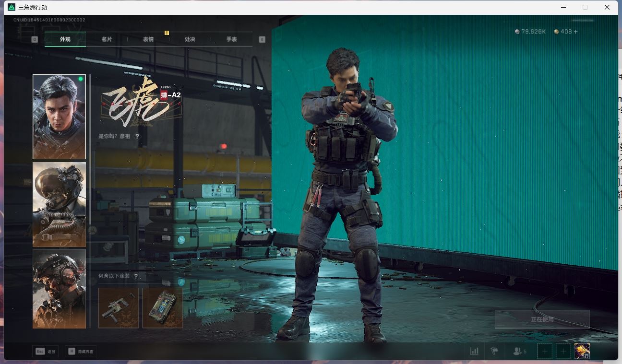Select the pilot helmet operator skin
Screen dimensions: 622x364
[59, 204]
